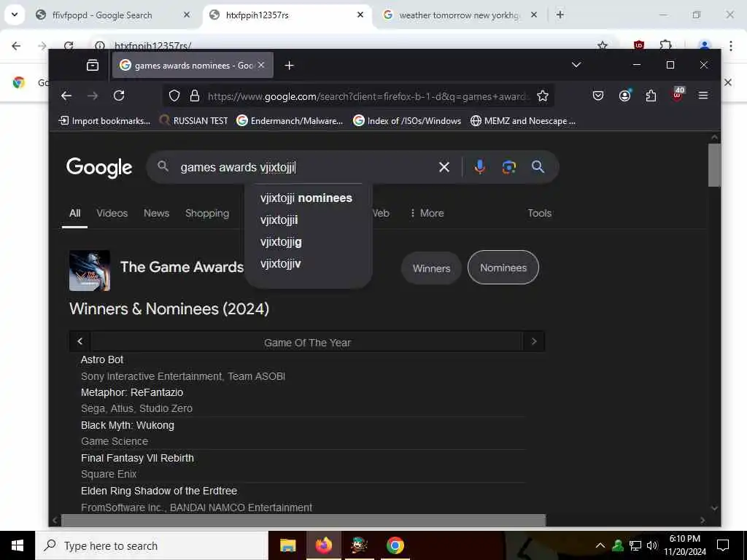Open the Firefox tracking protection shield
The image size is (747, 560).
coord(174,96)
